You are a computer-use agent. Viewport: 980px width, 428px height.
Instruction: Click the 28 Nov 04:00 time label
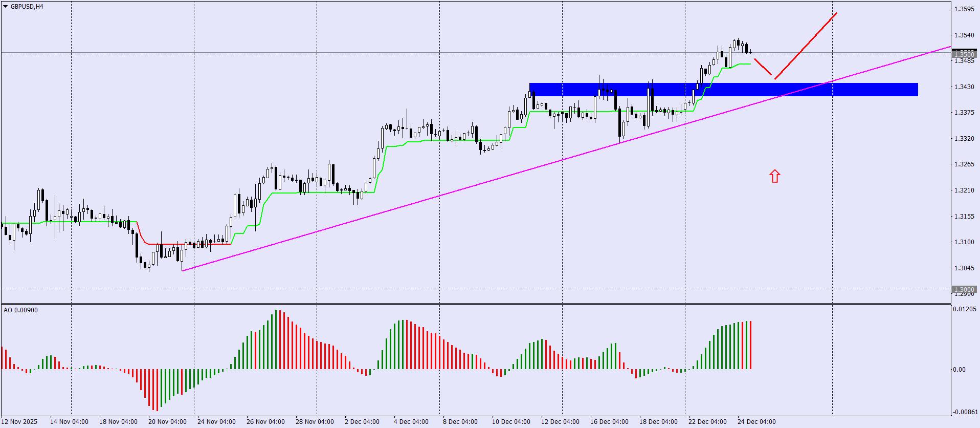[315, 422]
